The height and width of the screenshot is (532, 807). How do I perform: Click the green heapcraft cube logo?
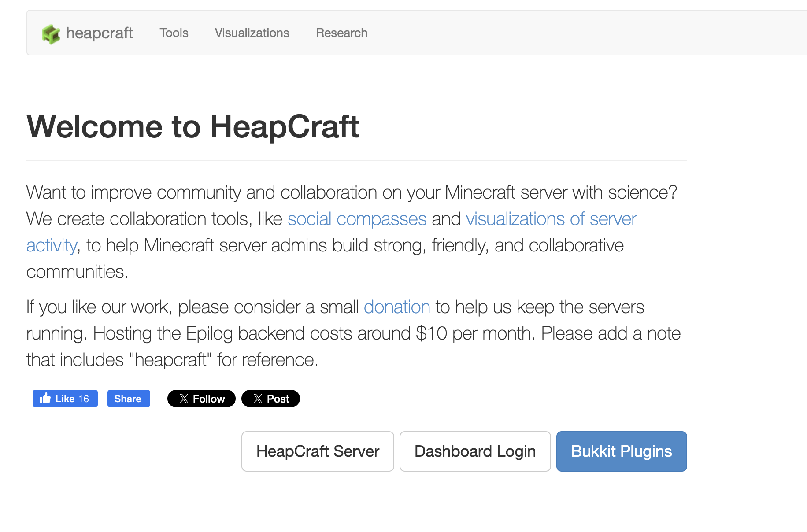51,33
